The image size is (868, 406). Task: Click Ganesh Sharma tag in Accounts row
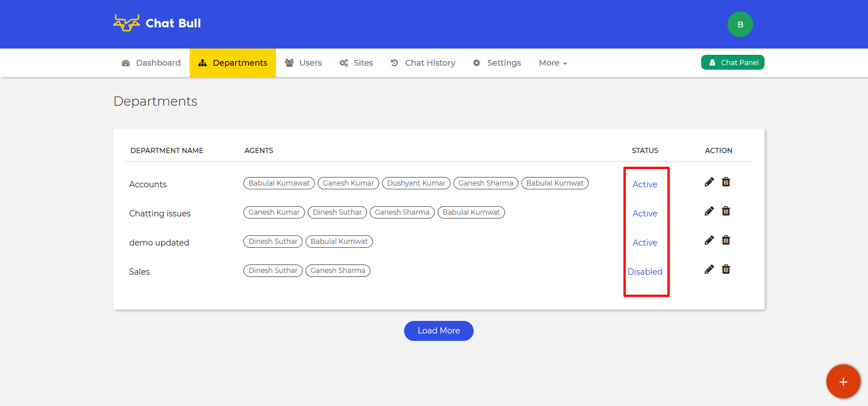click(x=486, y=183)
